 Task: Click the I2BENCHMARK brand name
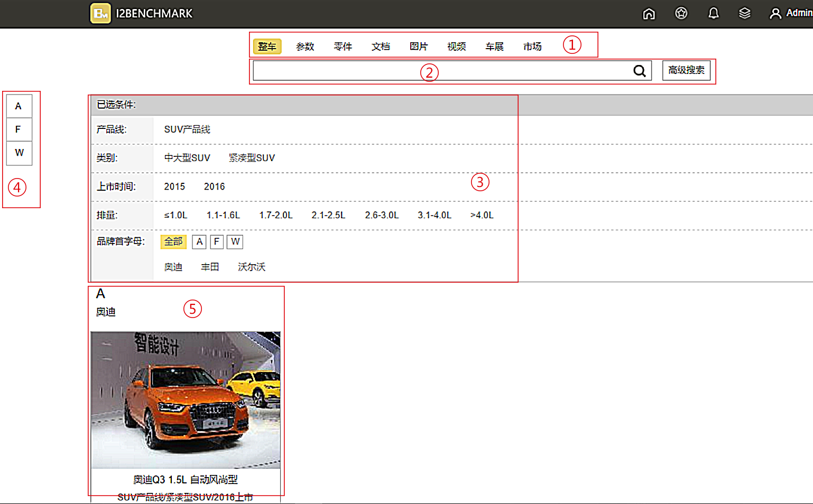click(154, 14)
